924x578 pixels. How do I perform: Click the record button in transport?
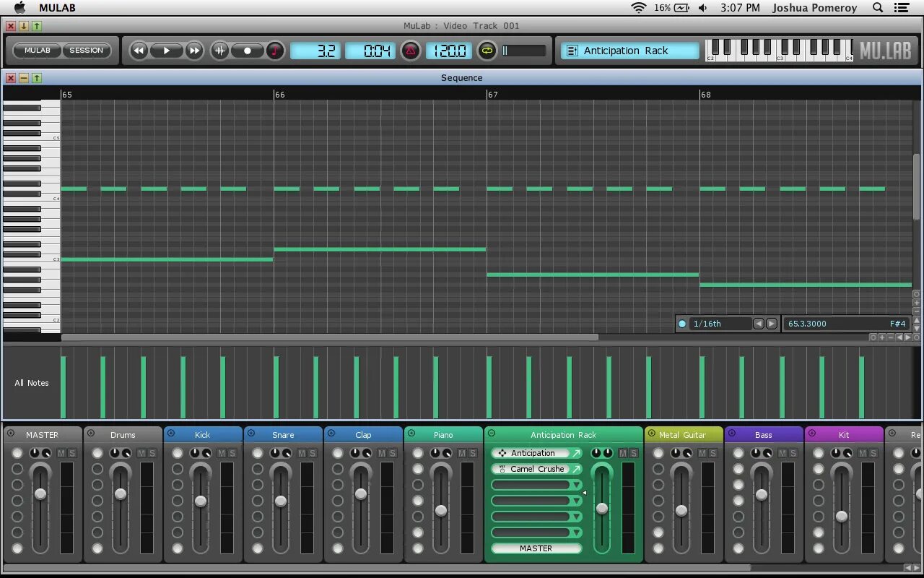pos(248,51)
